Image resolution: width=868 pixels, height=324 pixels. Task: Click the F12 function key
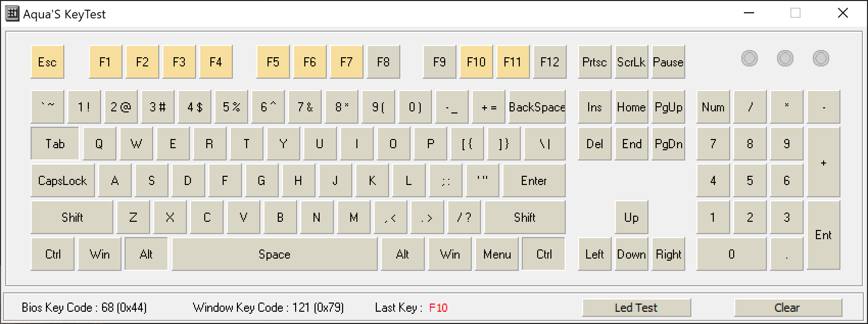click(x=549, y=62)
